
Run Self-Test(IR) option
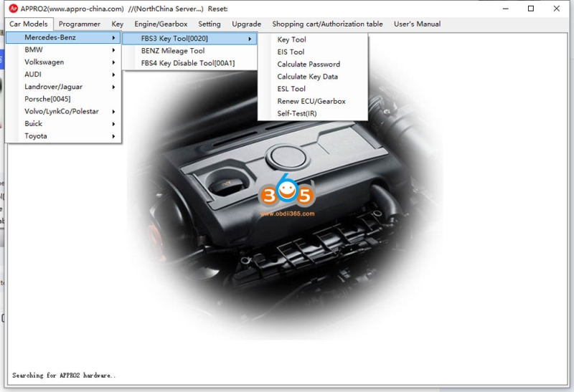(313, 113)
